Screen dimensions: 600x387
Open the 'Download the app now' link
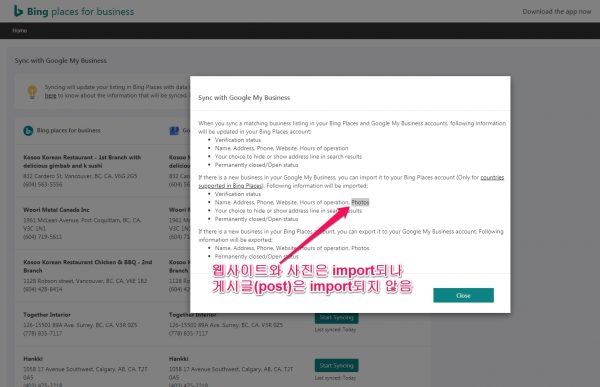[556, 11]
